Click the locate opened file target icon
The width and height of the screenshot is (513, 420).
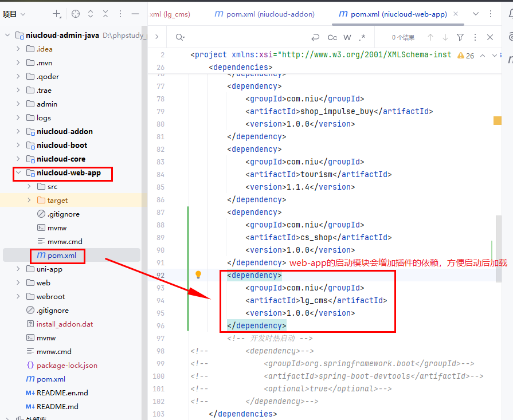point(76,14)
